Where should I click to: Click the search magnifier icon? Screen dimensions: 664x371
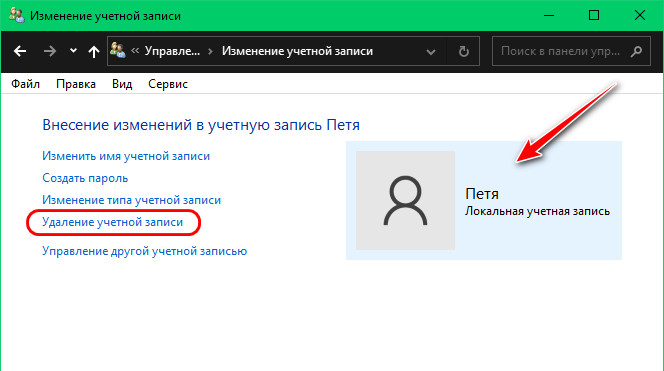[x=636, y=51]
